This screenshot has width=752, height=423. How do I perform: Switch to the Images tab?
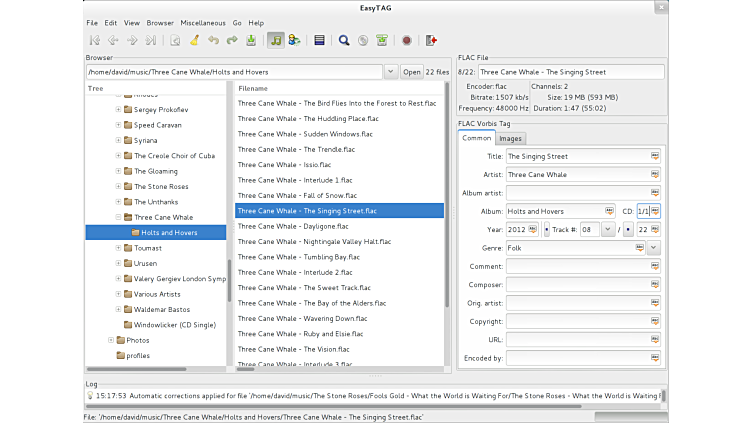[x=510, y=139]
